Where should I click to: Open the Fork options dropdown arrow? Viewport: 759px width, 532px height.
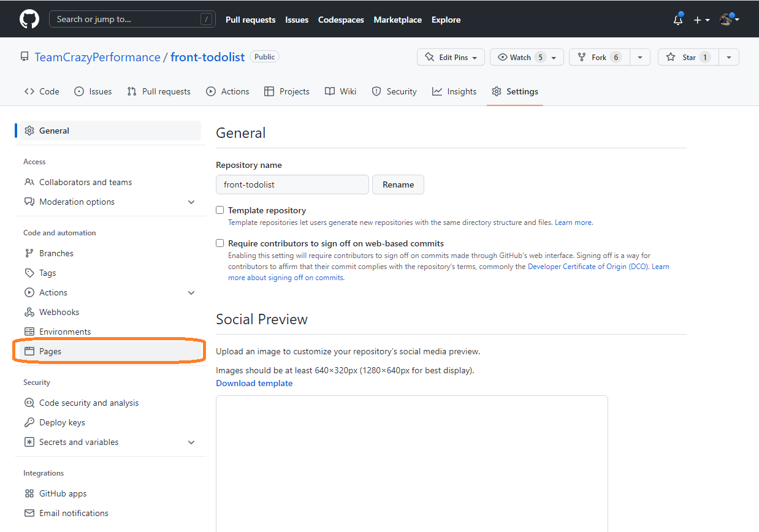pos(639,57)
